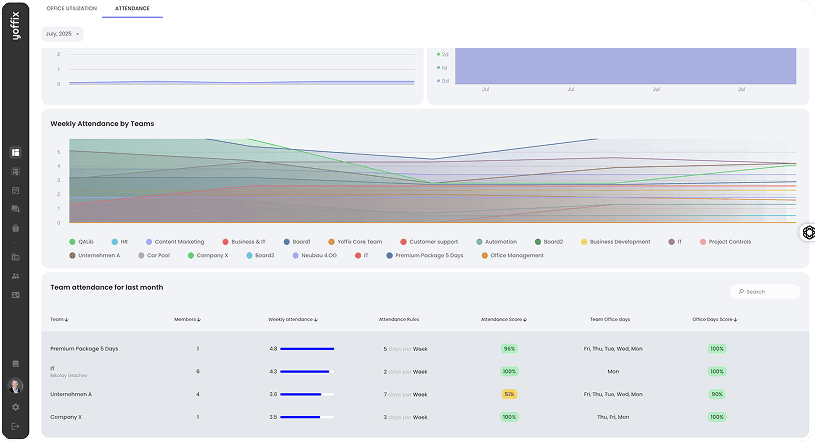Open the July, 2025 month dropdown
The width and height of the screenshot is (815, 441).
tap(62, 34)
